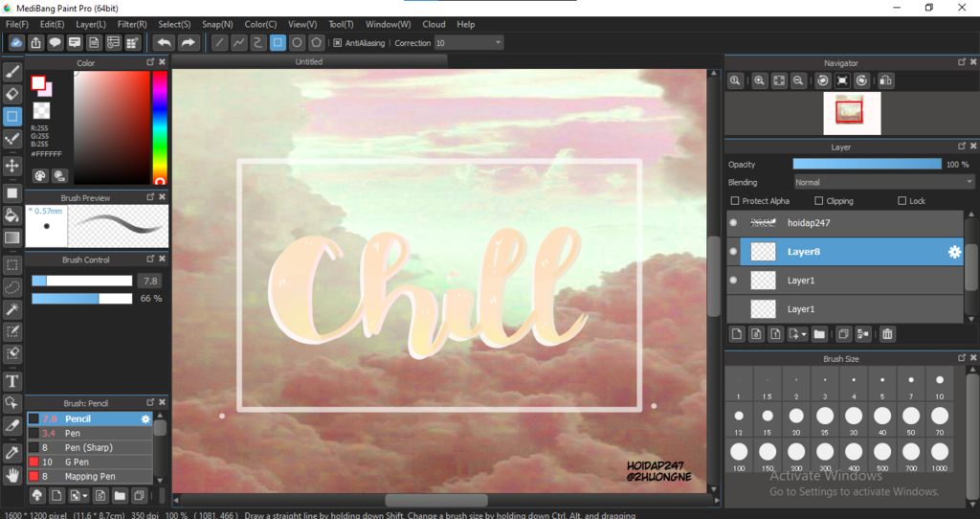Select the Pen (Sharp) brush
This screenshot has height=519, width=980.
[x=89, y=448]
